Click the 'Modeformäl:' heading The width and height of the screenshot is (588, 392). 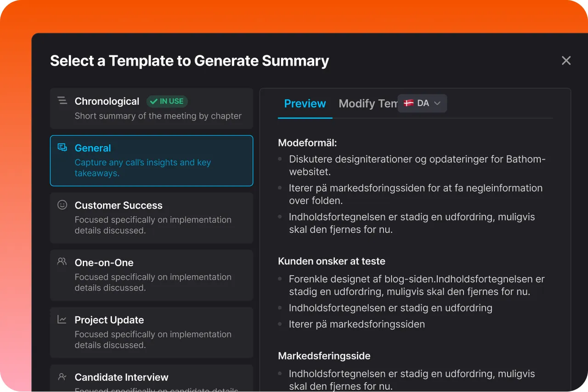click(x=307, y=143)
